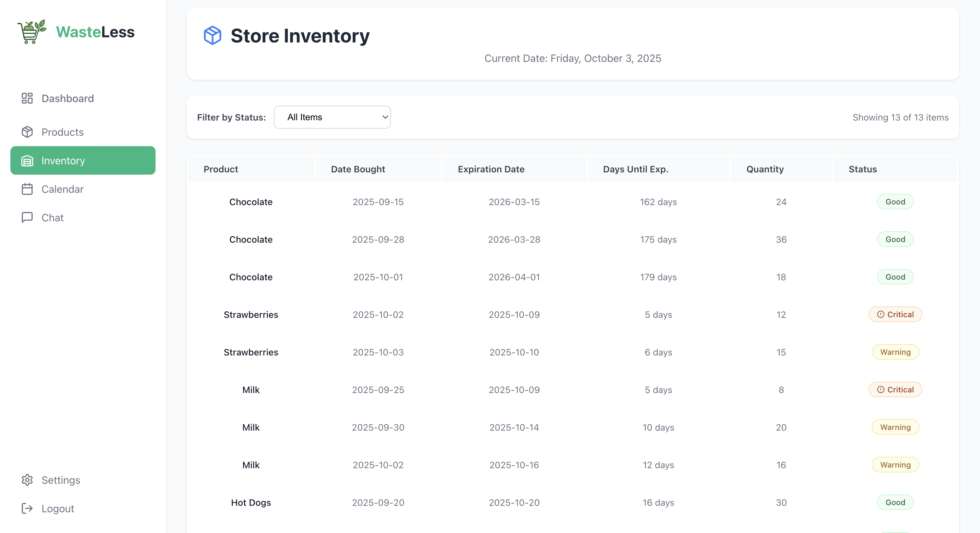Click the dropdown chevron beside All Items
This screenshot has height=533, width=980.
[385, 117]
